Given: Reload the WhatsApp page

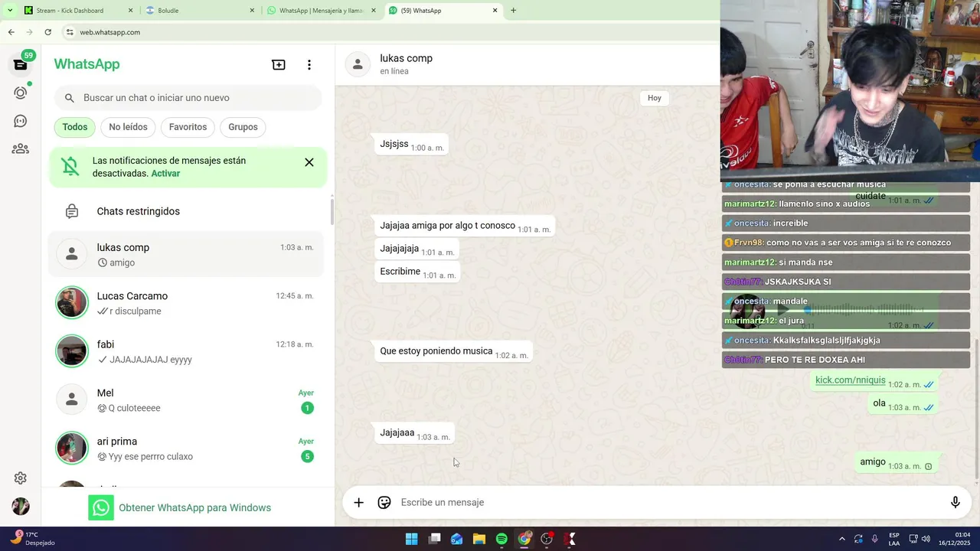Looking at the screenshot, I should click(x=47, y=32).
